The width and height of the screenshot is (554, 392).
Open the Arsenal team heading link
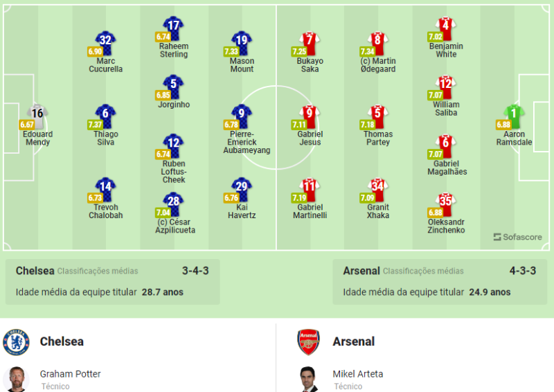coord(353,341)
